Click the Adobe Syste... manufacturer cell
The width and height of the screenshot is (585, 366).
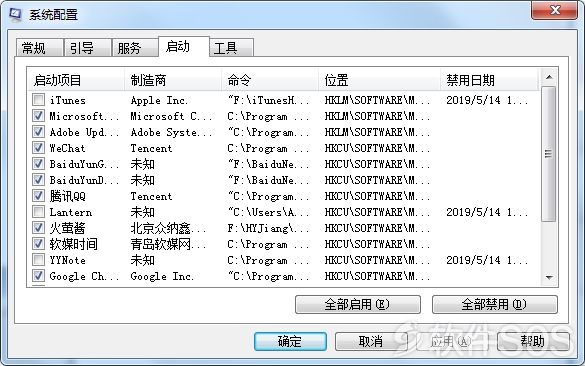[171, 132]
